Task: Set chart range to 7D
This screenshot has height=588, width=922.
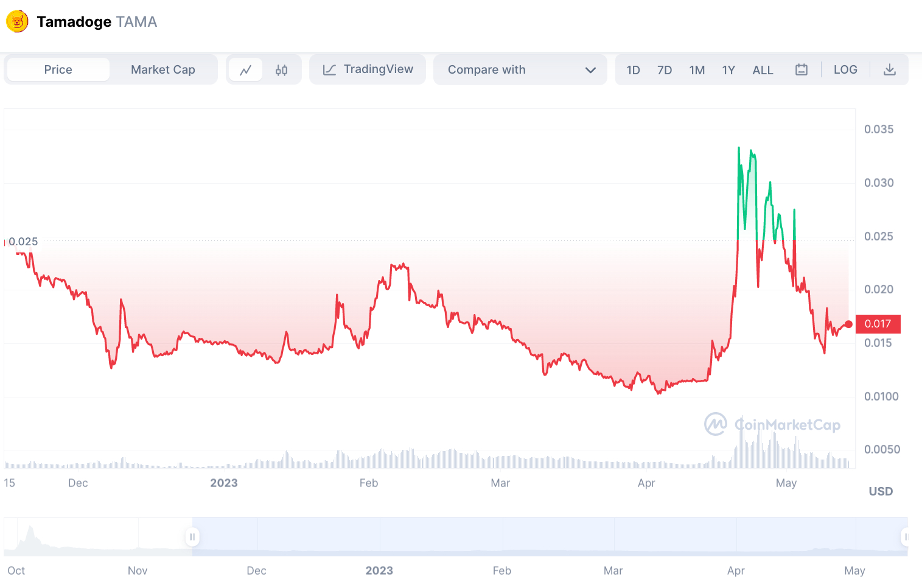Action: pyautogui.click(x=665, y=70)
